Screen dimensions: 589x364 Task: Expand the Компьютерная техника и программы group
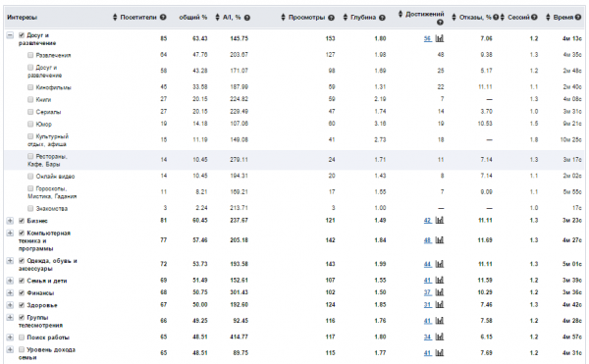[x=10, y=233]
